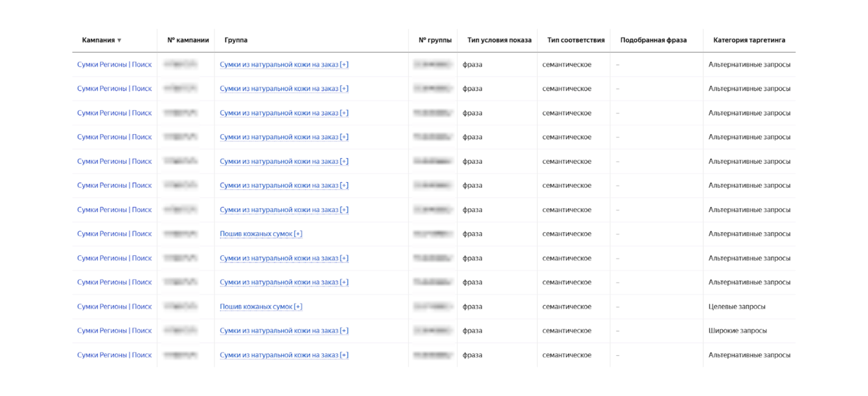The width and height of the screenshot is (868, 396).
Task: Click the Тип соответствия column header
Action: click(x=575, y=40)
